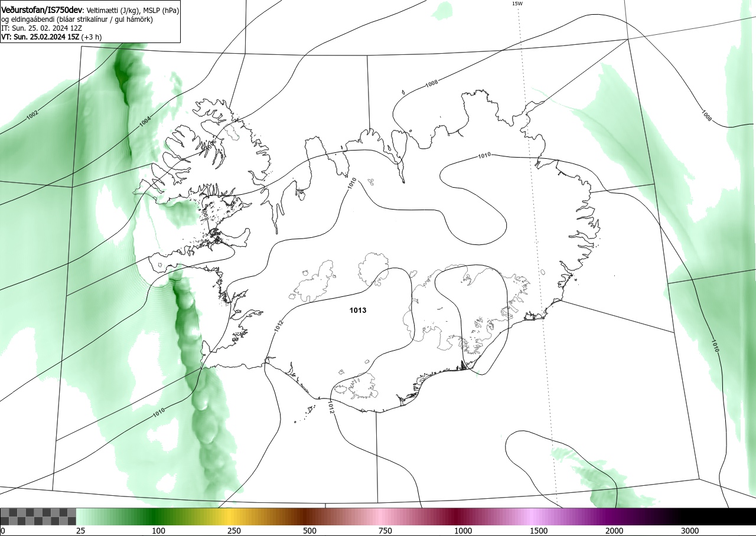Screen dimensions: 756x536
Task: Click the "1500" tick on the color scale
Action: (x=539, y=531)
